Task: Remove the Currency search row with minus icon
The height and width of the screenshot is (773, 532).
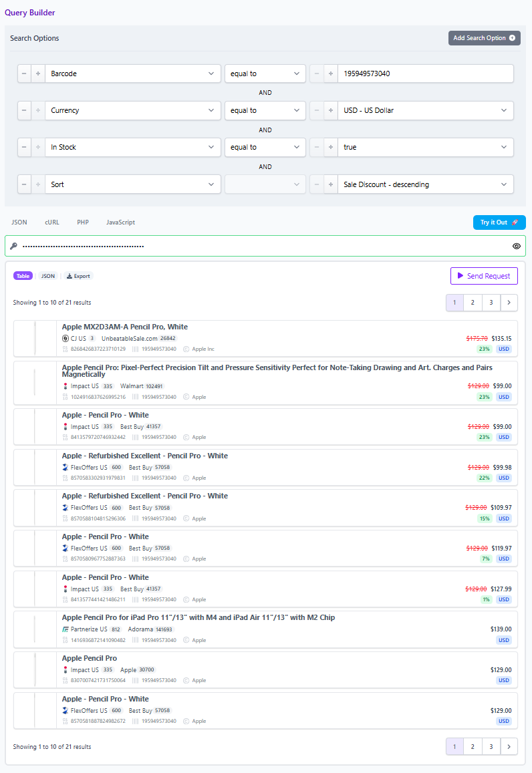Action: click(x=24, y=110)
